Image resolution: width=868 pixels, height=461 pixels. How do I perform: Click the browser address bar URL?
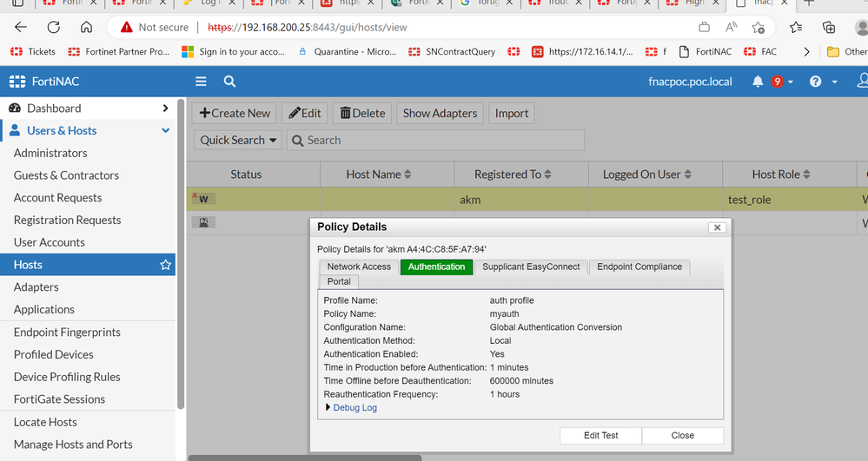pos(308,27)
